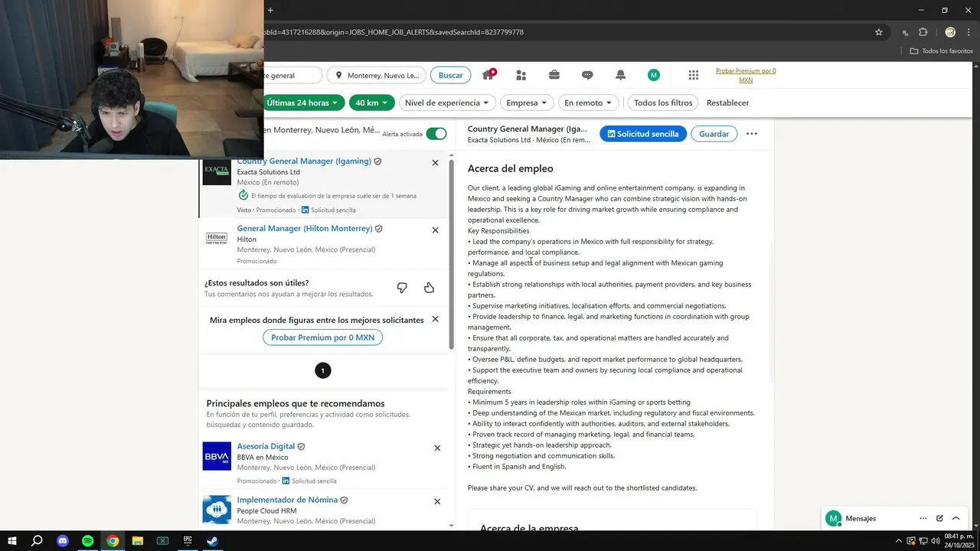The image size is (980, 551).
Task: Close the Premium applicants promo banner
Action: pos(436,319)
